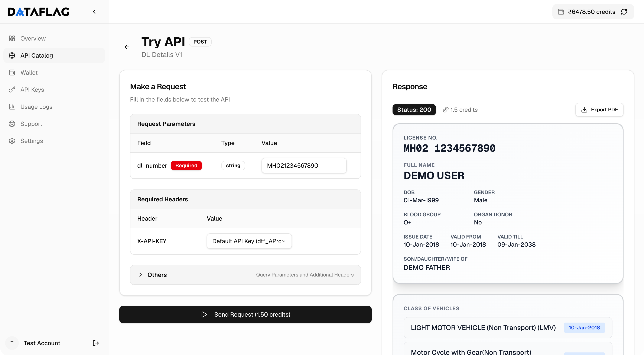Image resolution: width=644 pixels, height=355 pixels.
Task: Click the Settings gear icon
Action: click(x=12, y=141)
